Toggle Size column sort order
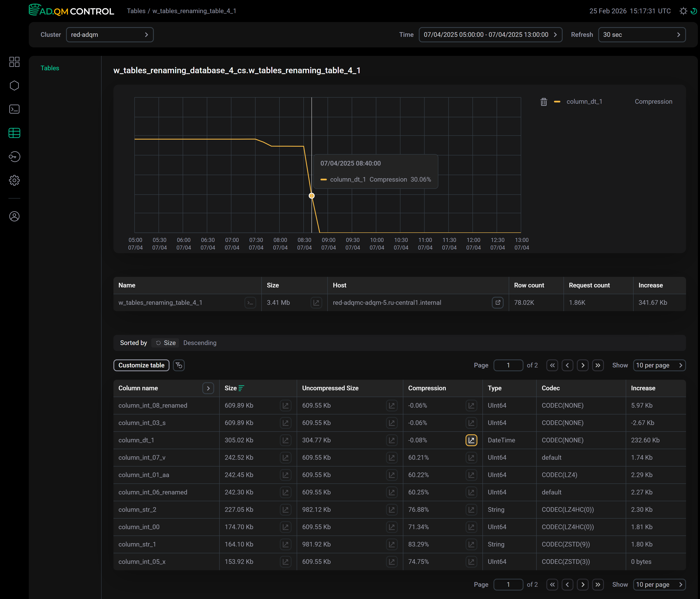 coord(241,388)
